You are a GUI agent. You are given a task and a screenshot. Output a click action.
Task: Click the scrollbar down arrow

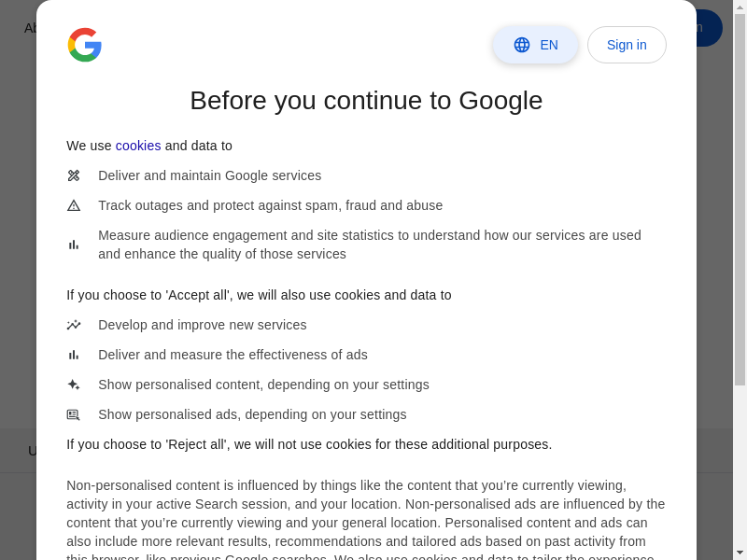[740, 553]
